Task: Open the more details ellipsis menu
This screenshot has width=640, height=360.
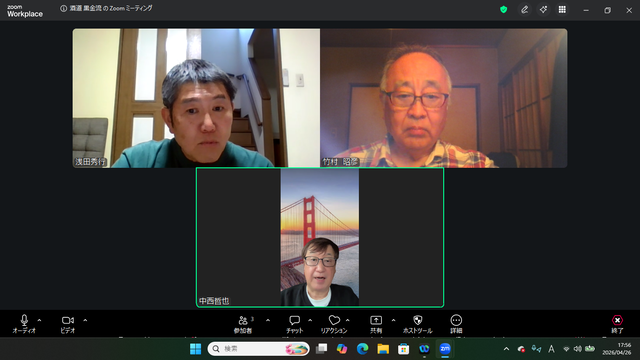Action: (456, 324)
